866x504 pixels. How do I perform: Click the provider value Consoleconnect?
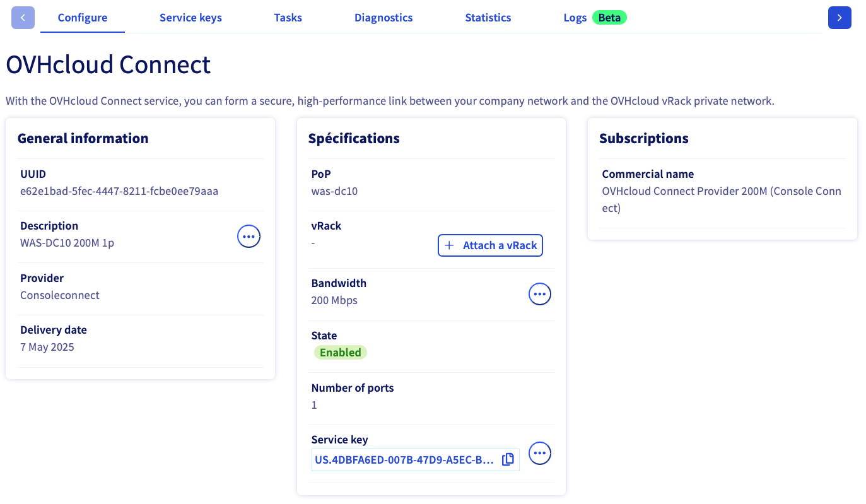(x=60, y=295)
